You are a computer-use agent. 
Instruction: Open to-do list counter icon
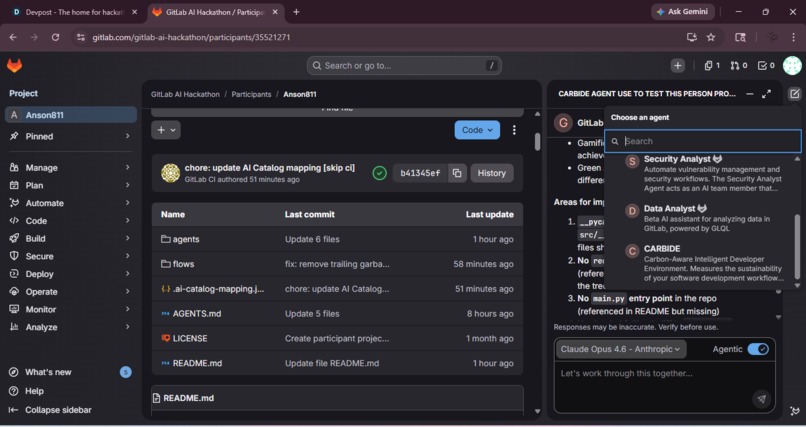point(766,66)
